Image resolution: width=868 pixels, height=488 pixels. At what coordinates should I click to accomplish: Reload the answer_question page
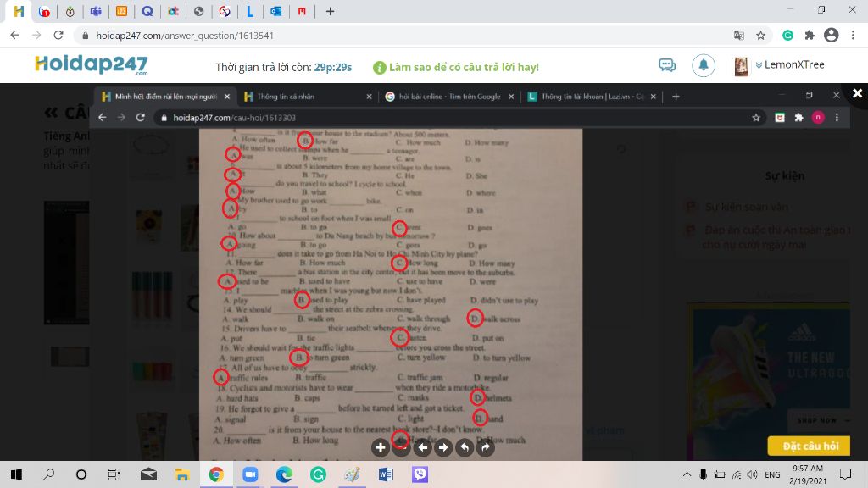(x=58, y=35)
